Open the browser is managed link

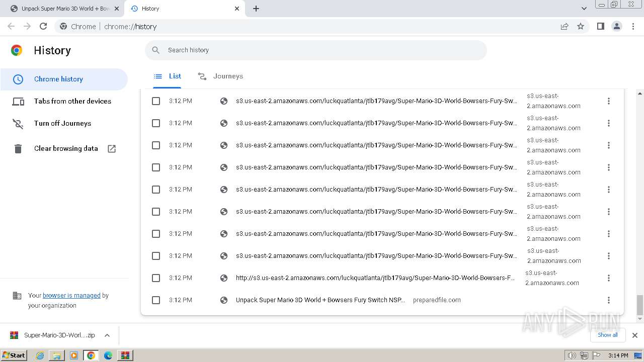(x=71, y=295)
